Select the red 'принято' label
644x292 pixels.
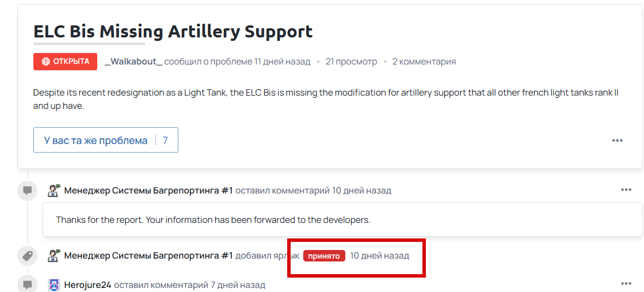click(324, 256)
